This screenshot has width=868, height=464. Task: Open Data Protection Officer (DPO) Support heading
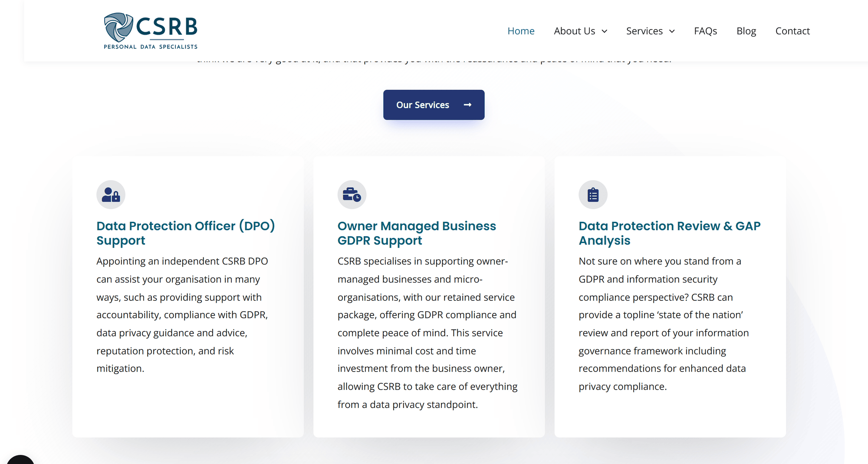point(185,233)
